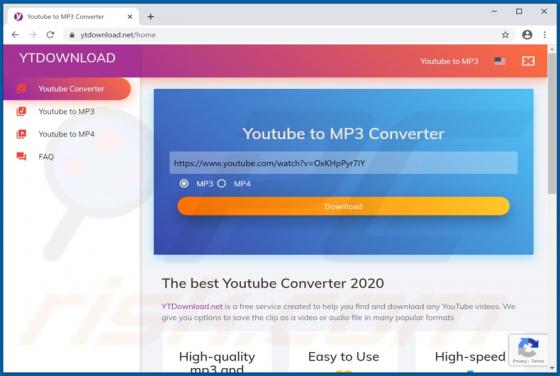Select the MP3 radio button
This screenshot has height=376, width=560.
[x=184, y=184]
